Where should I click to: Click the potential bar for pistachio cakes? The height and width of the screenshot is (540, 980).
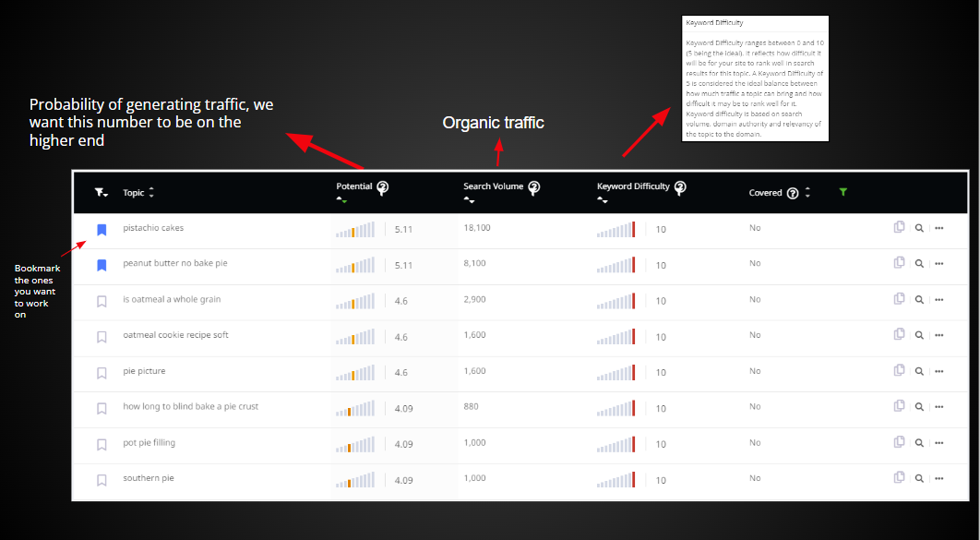pos(355,229)
